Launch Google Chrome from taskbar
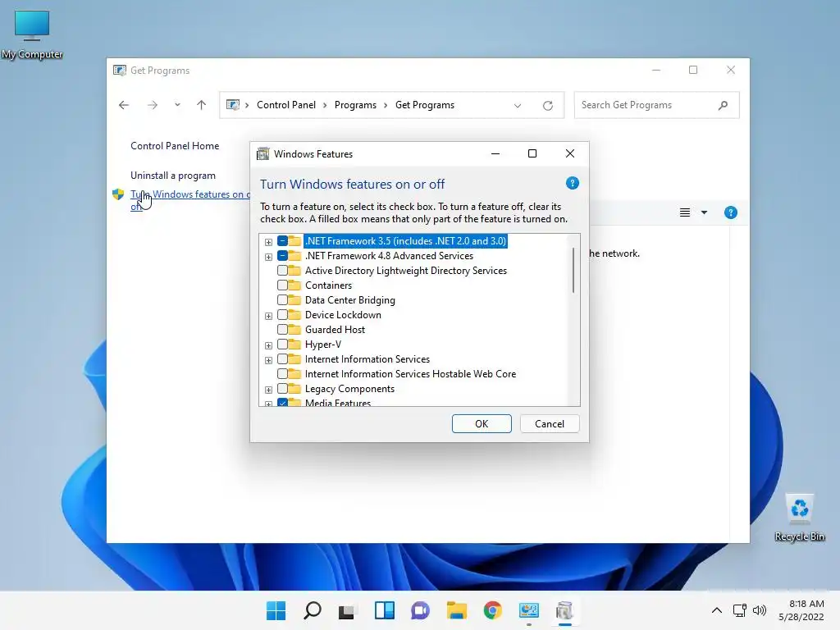Screen dimensions: 840x630 tap(492, 610)
